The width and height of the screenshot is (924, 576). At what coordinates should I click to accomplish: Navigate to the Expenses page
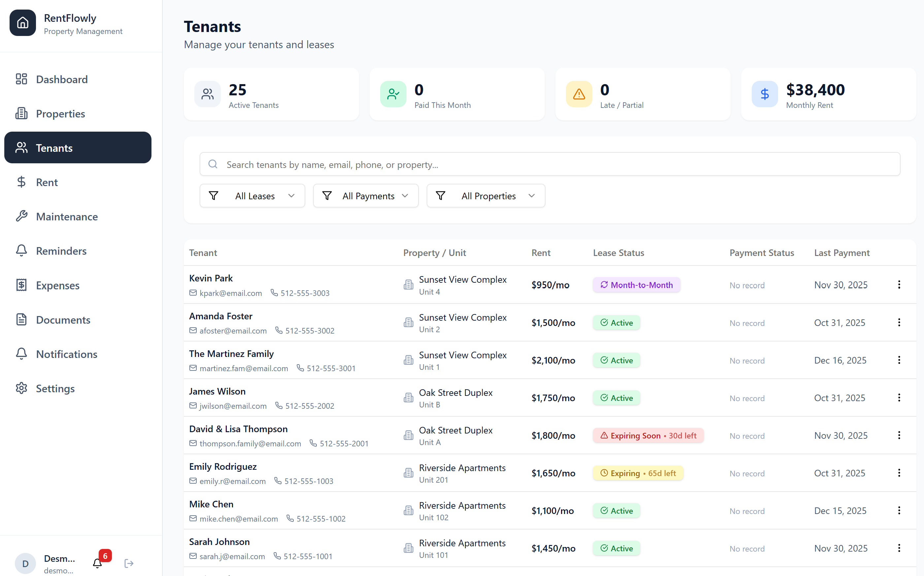point(57,285)
